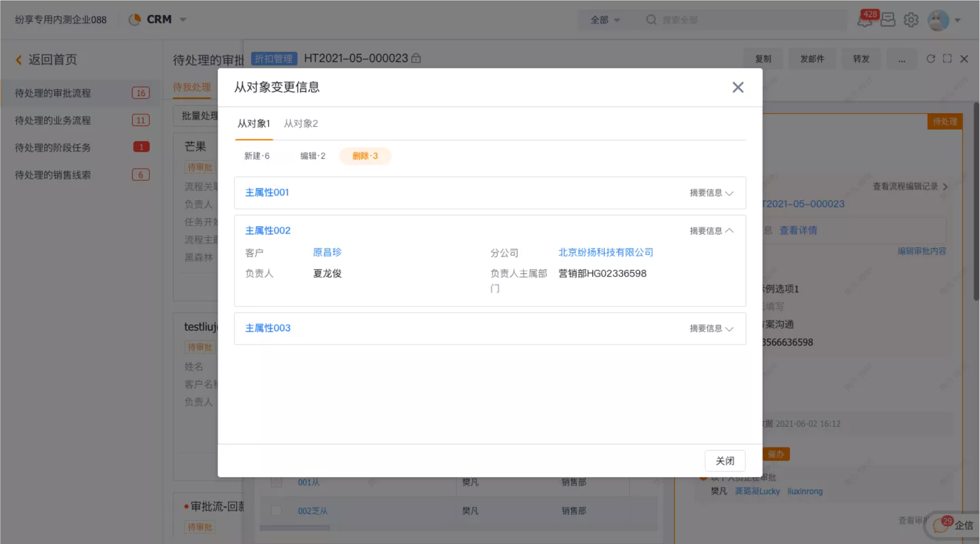Select the 编辑·2 filter

coord(313,156)
